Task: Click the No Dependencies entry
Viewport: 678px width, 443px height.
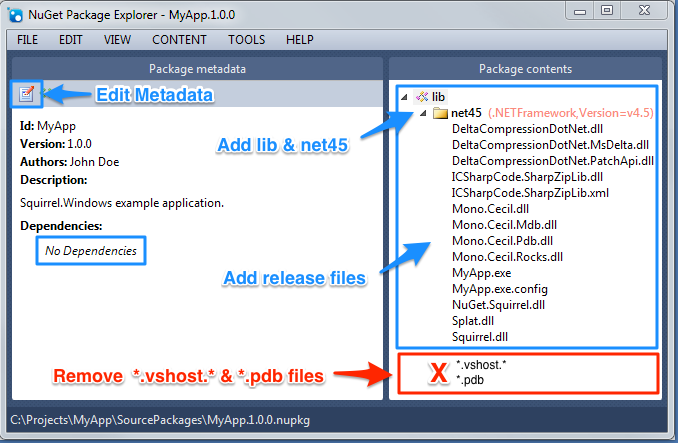Action: click(91, 250)
